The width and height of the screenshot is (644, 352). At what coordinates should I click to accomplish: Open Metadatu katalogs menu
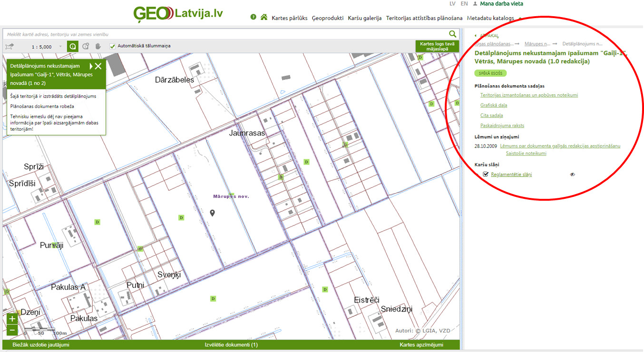[490, 18]
